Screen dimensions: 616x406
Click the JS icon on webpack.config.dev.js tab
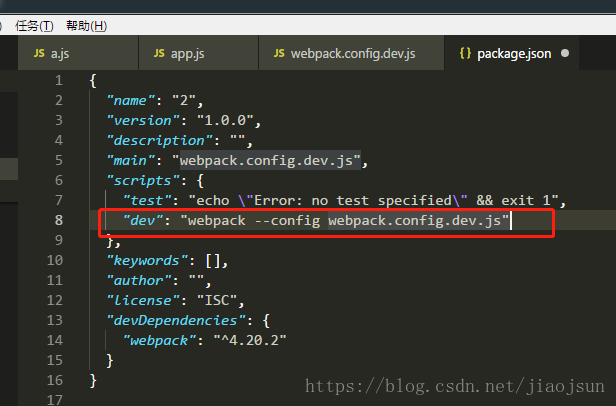pos(279,53)
